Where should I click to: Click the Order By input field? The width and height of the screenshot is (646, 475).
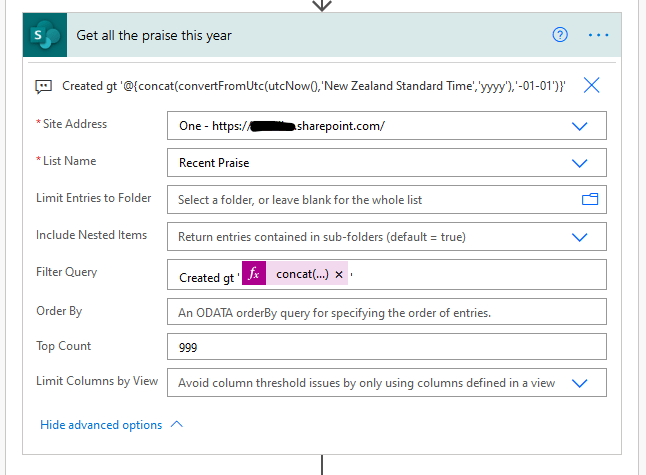[386, 312]
